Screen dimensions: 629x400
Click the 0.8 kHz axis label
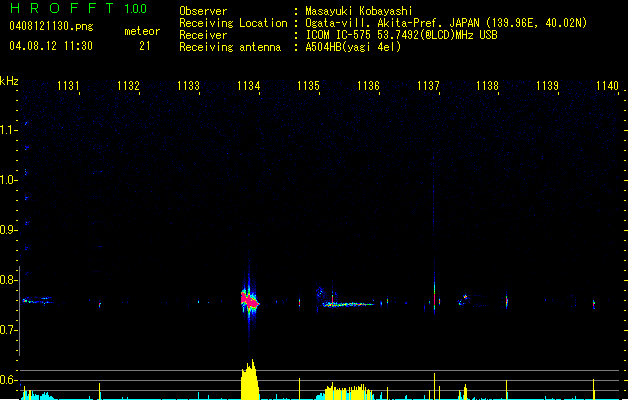(8, 280)
